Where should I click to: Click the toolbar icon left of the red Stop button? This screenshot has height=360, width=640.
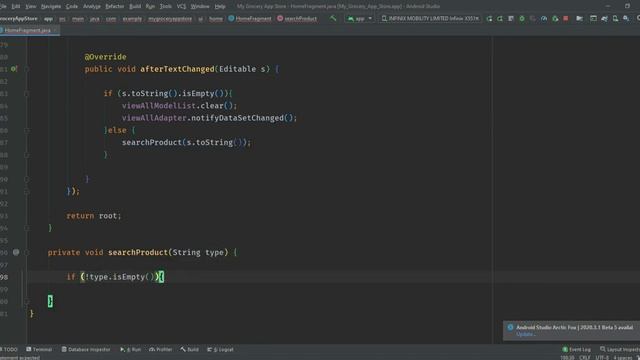pyautogui.click(x=555, y=18)
